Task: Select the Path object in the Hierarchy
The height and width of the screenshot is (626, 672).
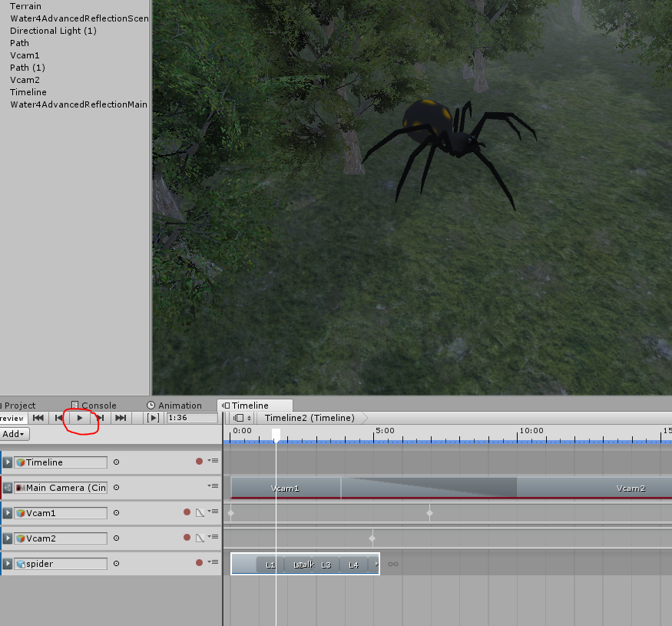Action: tap(19, 43)
